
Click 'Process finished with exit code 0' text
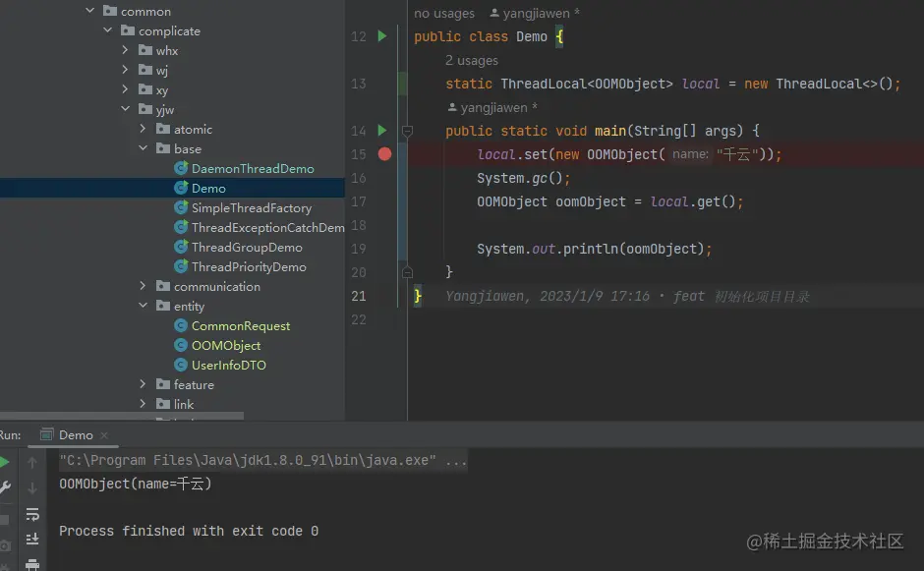(x=189, y=531)
